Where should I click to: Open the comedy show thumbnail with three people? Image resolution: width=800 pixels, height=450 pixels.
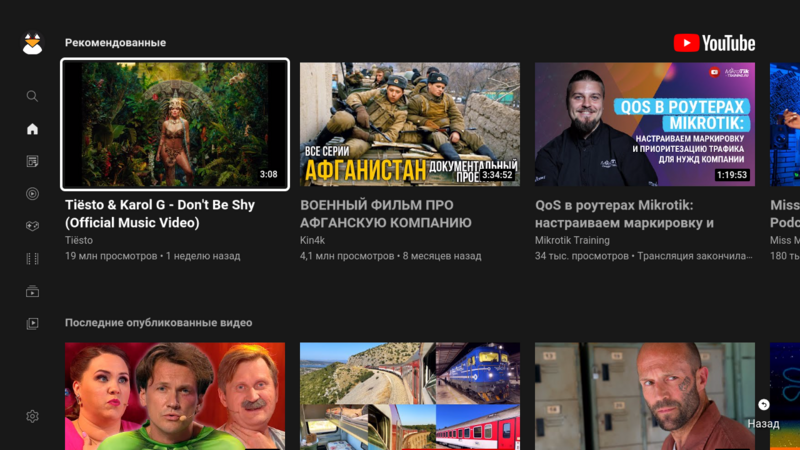tap(175, 396)
